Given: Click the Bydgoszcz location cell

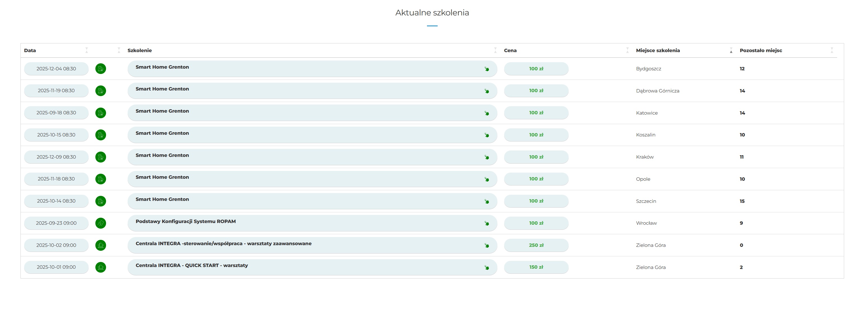Looking at the screenshot, I should tap(648, 69).
